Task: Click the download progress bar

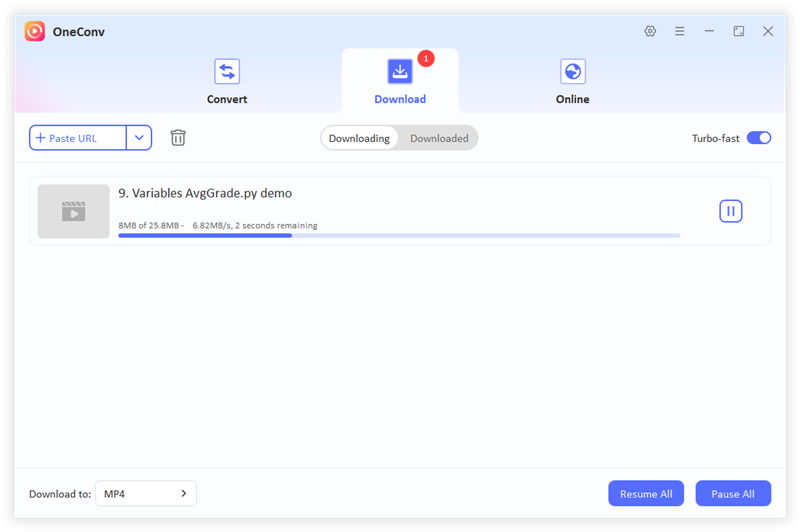Action: 399,236
